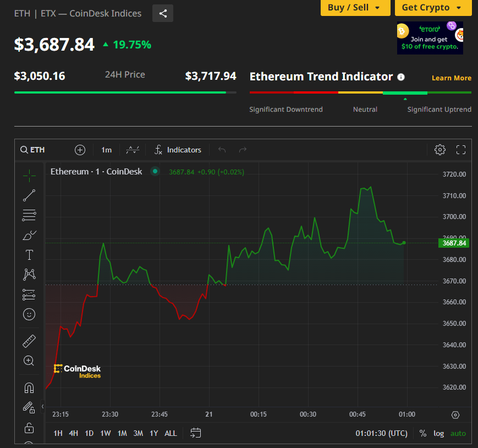The image size is (478, 448).
Task: Toggle the magnet snap mode
Action: (x=29, y=388)
